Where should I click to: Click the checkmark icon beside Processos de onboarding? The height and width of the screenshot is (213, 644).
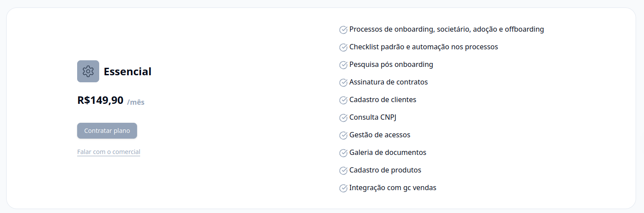click(x=343, y=30)
